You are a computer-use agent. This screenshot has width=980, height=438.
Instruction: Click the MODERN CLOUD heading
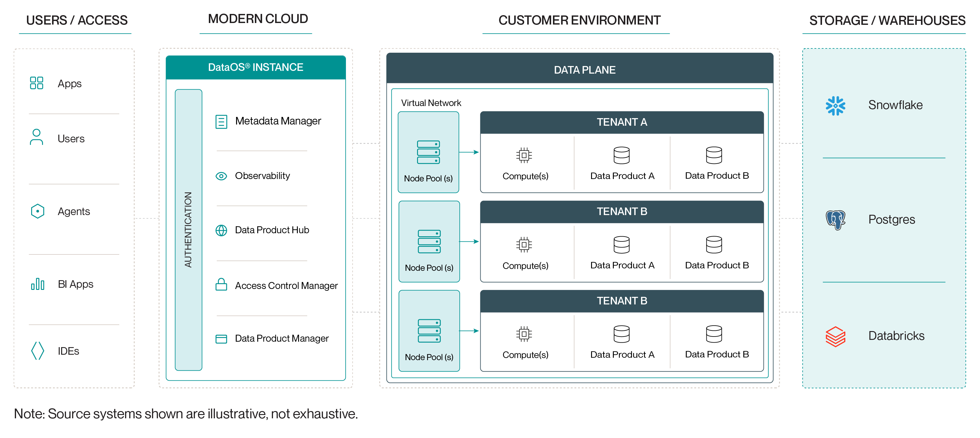(x=258, y=19)
